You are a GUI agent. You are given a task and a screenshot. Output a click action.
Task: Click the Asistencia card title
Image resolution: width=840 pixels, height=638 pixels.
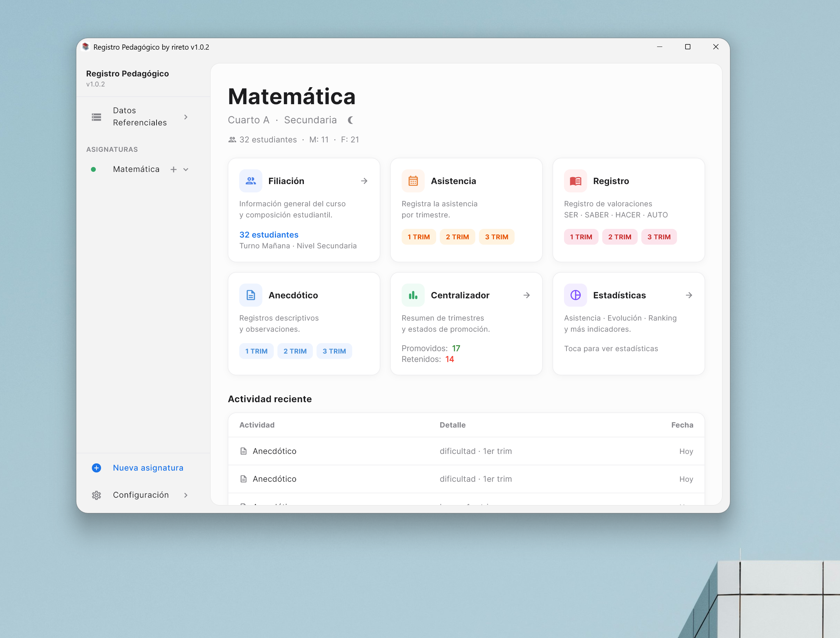pos(453,181)
